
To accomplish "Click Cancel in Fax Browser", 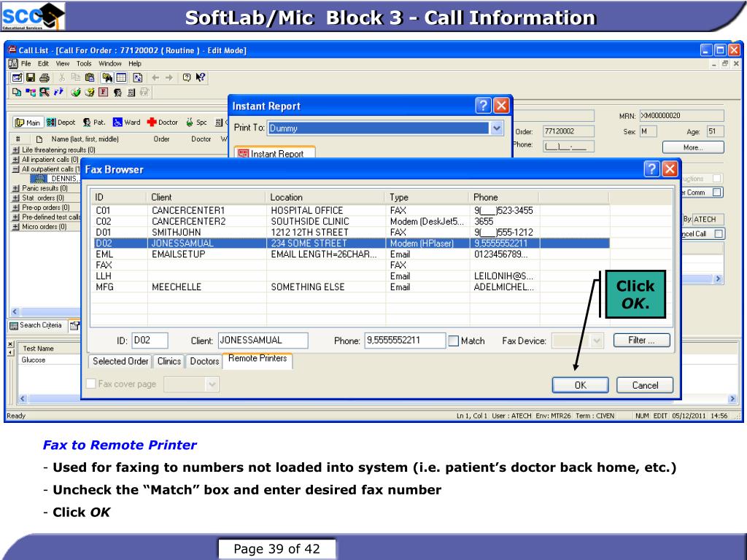I will tap(645, 385).
